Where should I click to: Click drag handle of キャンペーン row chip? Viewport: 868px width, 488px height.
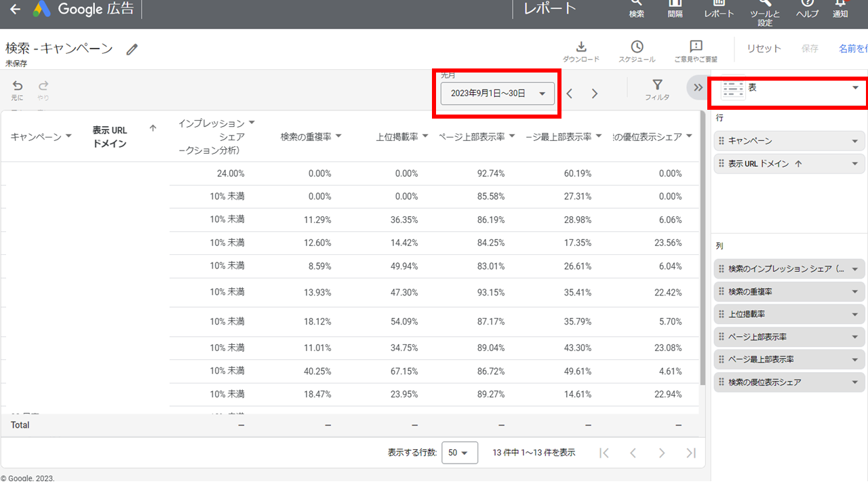[x=722, y=141]
